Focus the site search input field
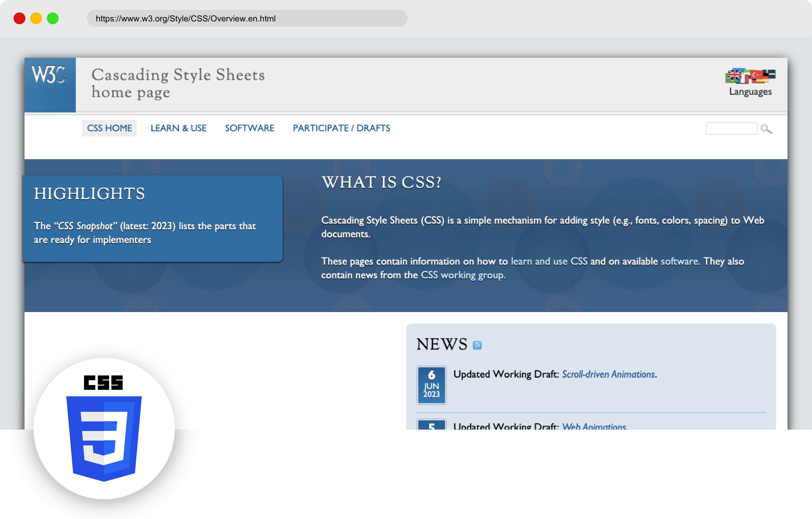Screen dimensions: 812x519 click(x=731, y=129)
